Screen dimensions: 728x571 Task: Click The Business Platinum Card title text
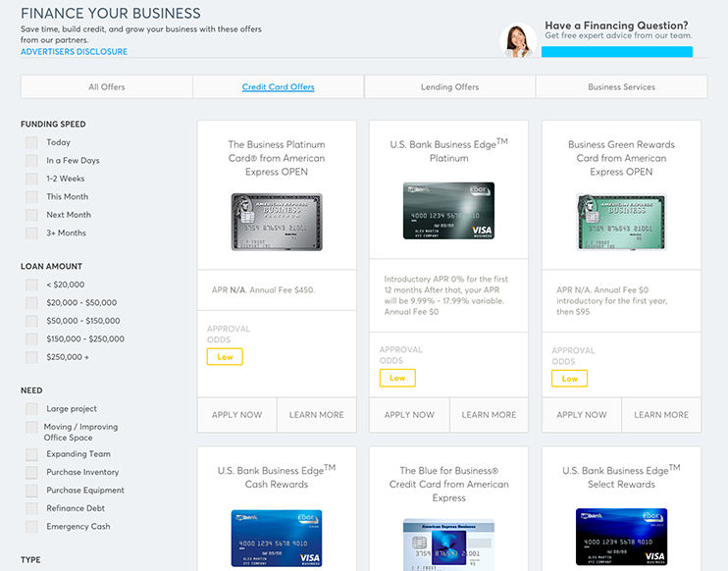[x=277, y=158]
